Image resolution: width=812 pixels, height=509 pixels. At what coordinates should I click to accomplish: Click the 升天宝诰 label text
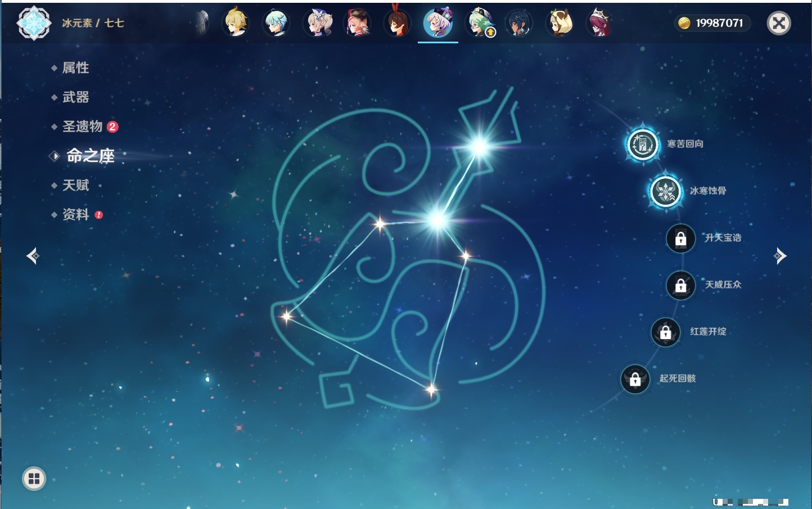pos(723,238)
